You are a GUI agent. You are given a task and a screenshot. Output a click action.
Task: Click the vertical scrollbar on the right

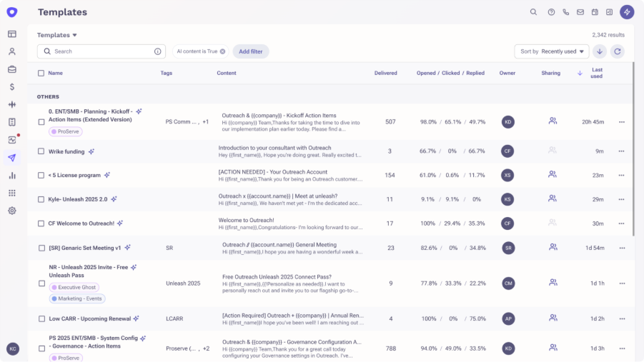[633, 148]
